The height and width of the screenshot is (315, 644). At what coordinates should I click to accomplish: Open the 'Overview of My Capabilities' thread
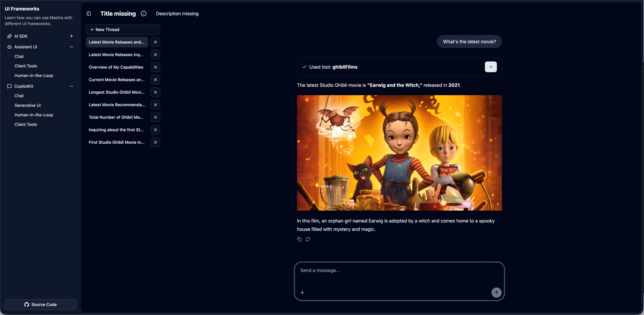coord(117,67)
